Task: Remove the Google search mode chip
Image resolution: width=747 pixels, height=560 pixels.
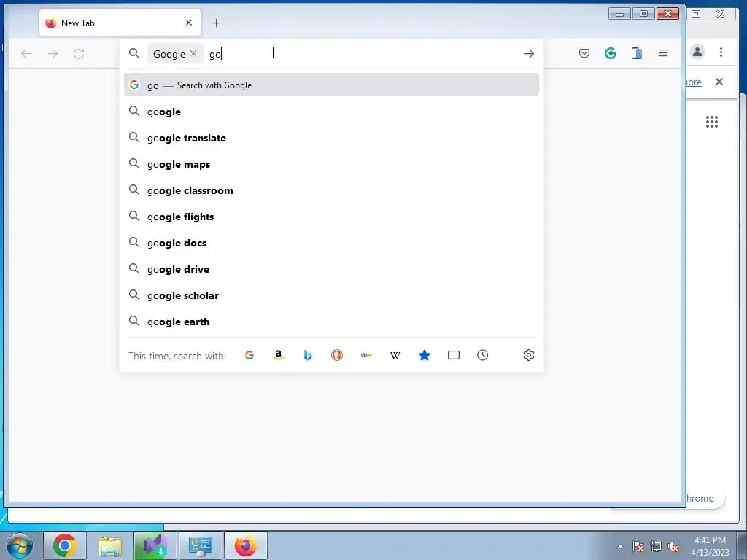Action: (193, 53)
